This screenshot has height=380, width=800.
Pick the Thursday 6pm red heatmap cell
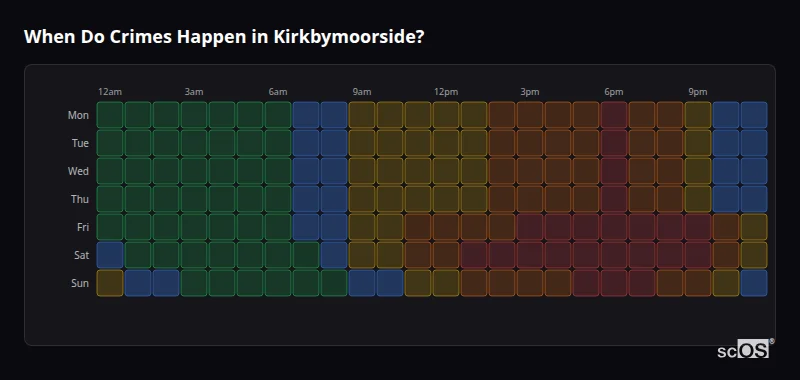click(614, 199)
